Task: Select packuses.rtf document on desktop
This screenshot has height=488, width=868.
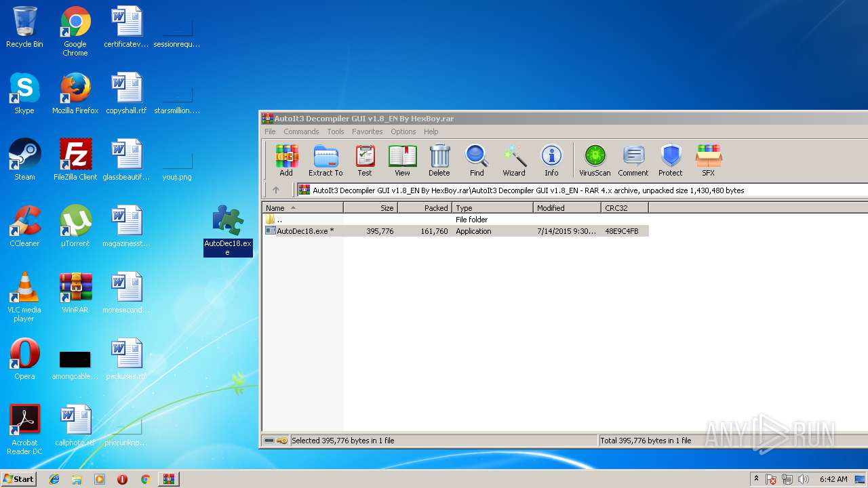Action: 126,359
